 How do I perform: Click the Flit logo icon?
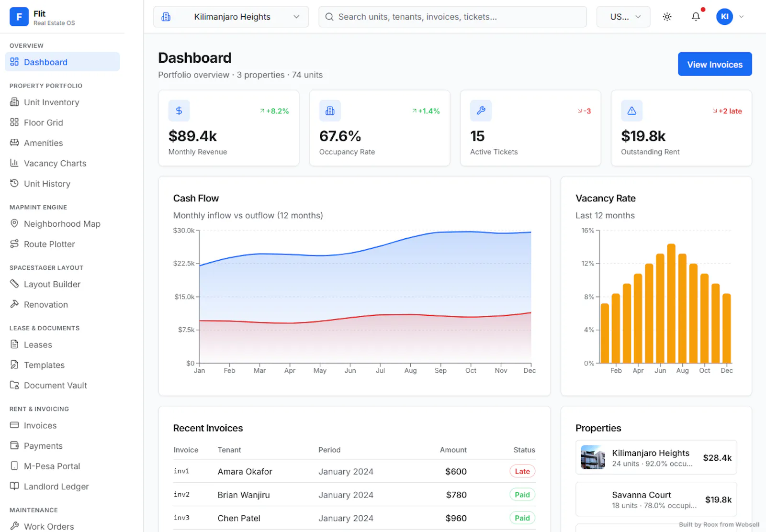point(19,17)
